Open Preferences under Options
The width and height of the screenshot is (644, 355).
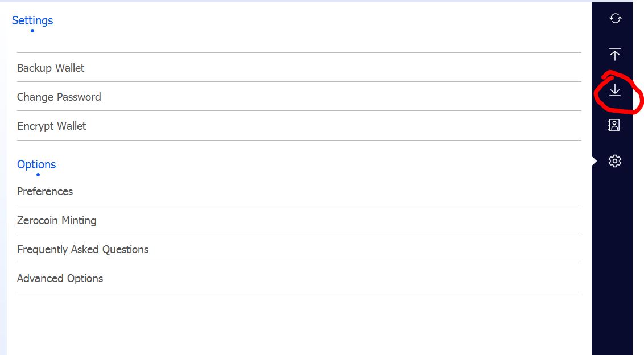click(45, 191)
